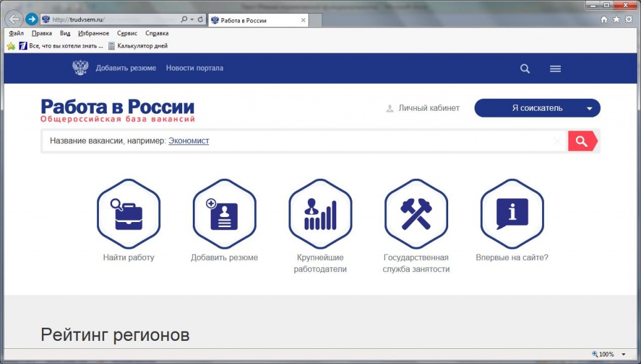Click the Добавить резюме hexagon icon

click(x=225, y=214)
